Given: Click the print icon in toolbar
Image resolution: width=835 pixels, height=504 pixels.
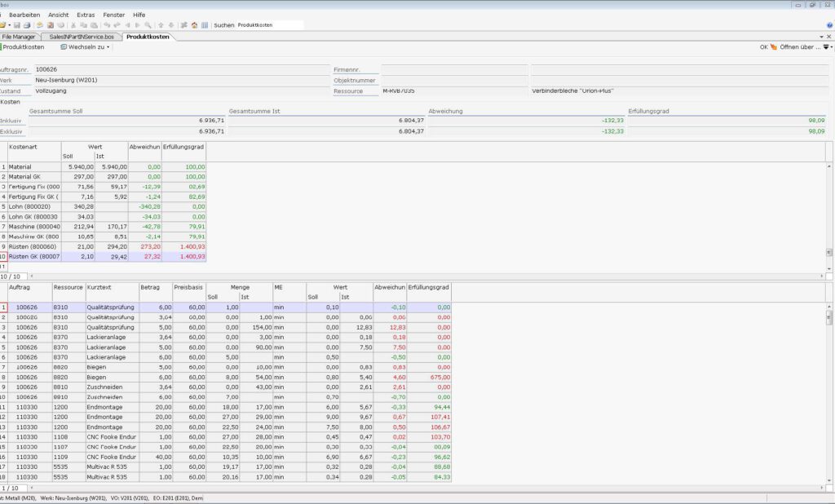Looking at the screenshot, I should pos(27,25).
